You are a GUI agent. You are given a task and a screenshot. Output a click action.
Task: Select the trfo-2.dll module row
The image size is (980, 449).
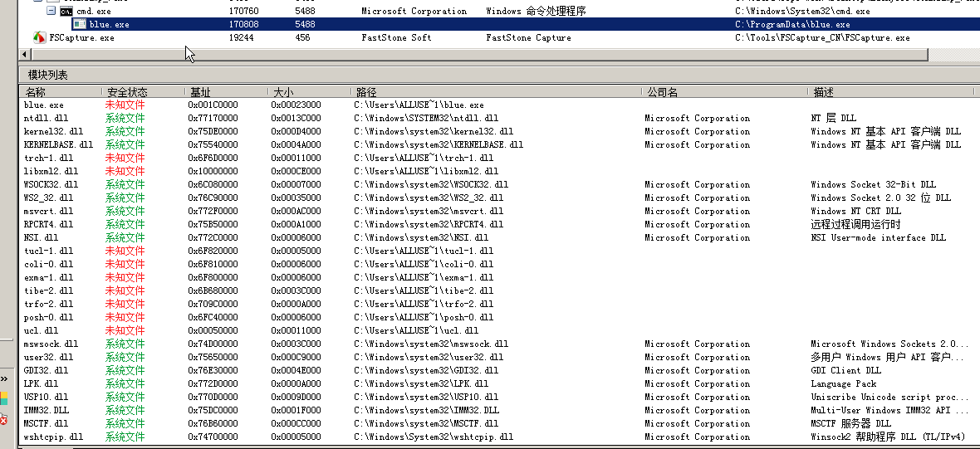click(x=499, y=304)
